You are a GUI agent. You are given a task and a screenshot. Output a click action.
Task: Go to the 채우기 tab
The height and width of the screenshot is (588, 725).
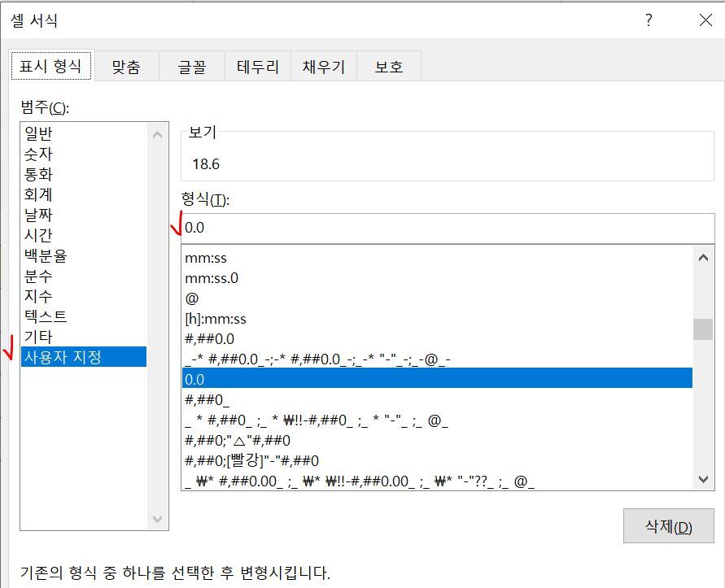coord(324,67)
